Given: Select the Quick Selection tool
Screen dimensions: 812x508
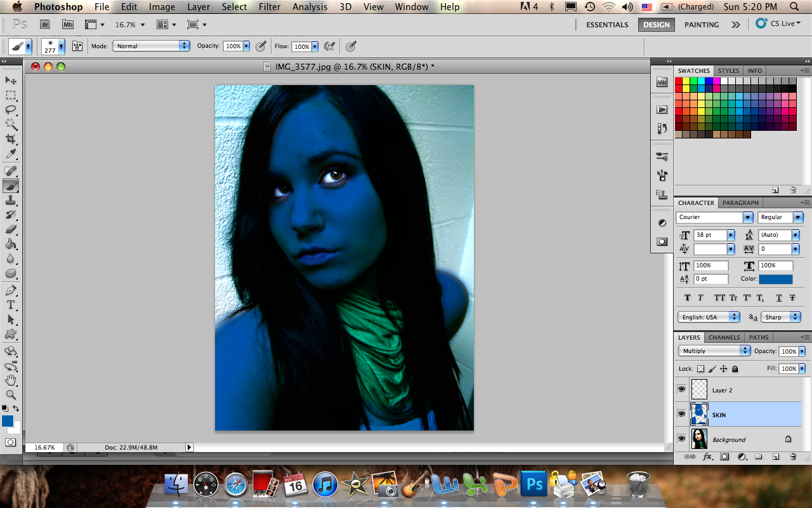Looking at the screenshot, I should pyautogui.click(x=11, y=124).
